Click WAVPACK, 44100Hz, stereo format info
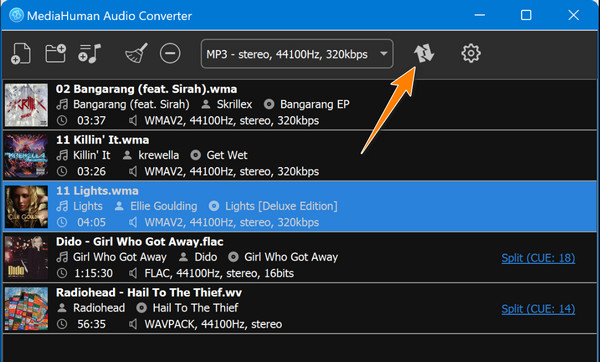This screenshot has width=600, height=362. point(213,324)
